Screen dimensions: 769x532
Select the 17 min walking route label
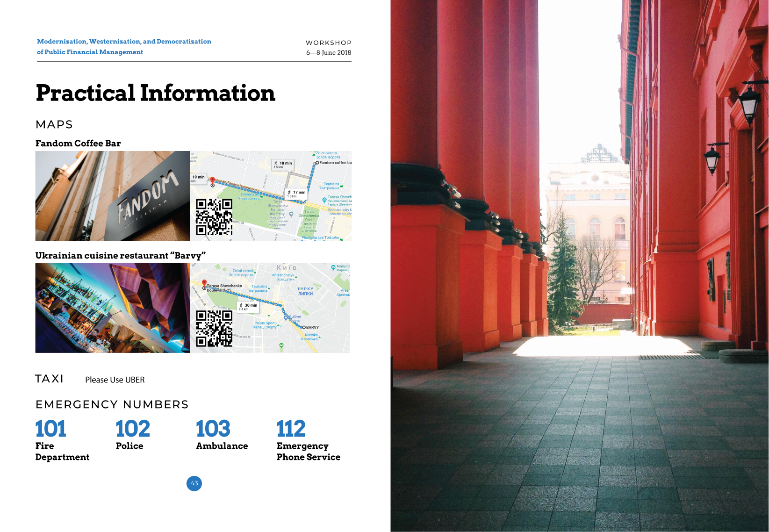click(x=296, y=194)
